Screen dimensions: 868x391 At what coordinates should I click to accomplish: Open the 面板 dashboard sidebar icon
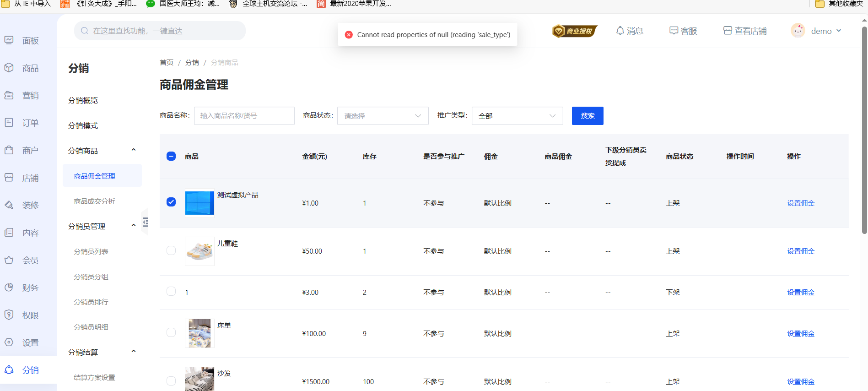click(x=9, y=40)
